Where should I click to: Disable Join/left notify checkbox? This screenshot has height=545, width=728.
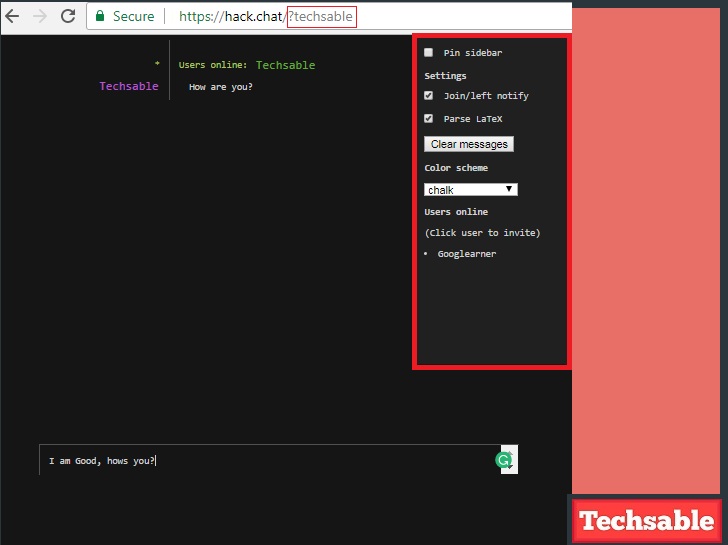point(429,95)
